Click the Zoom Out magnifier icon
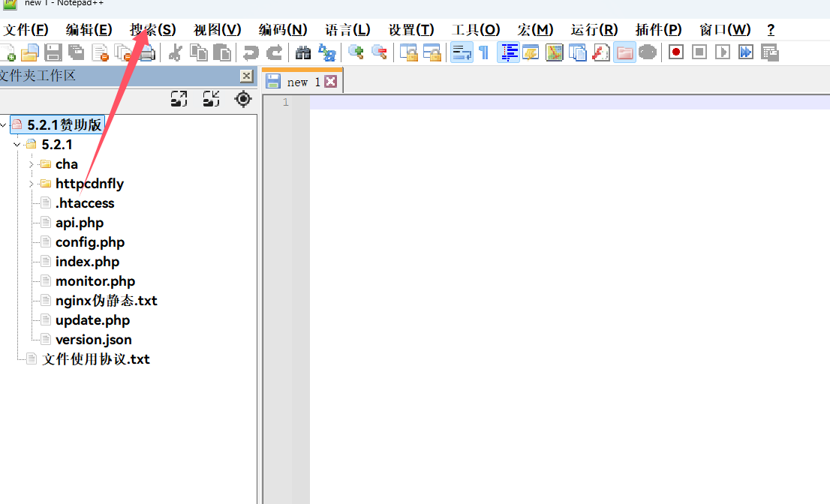 (379, 52)
